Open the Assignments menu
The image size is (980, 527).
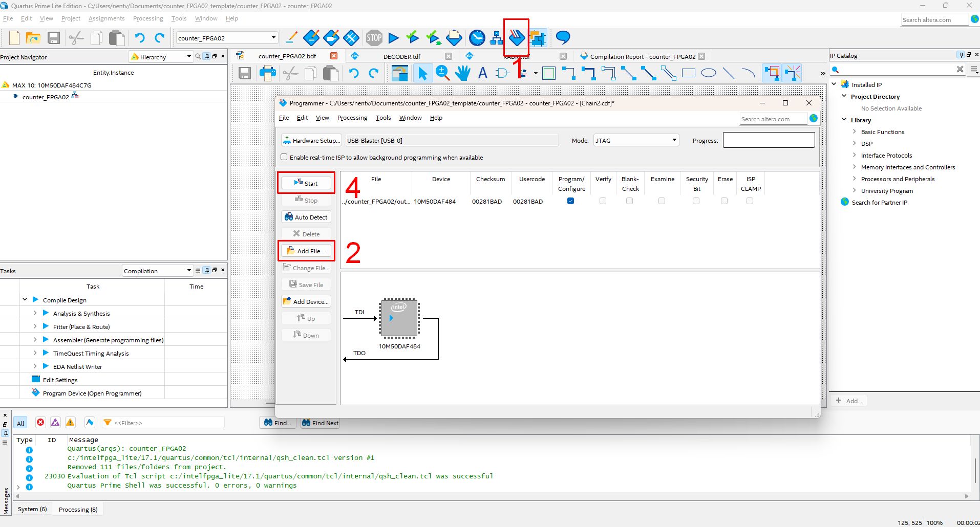106,18
